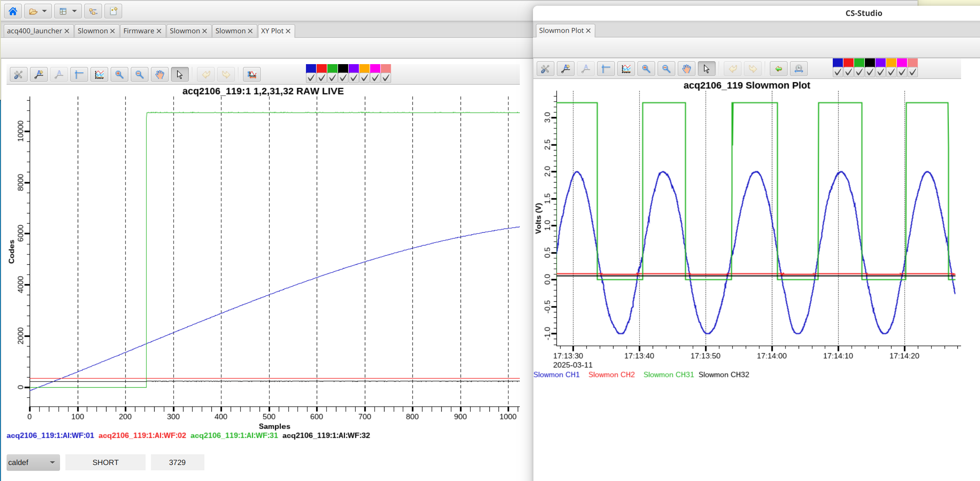The image size is (980, 481).
Task: Click green scroll arrow in Slowmon Plot toolbar
Action: pyautogui.click(x=778, y=69)
